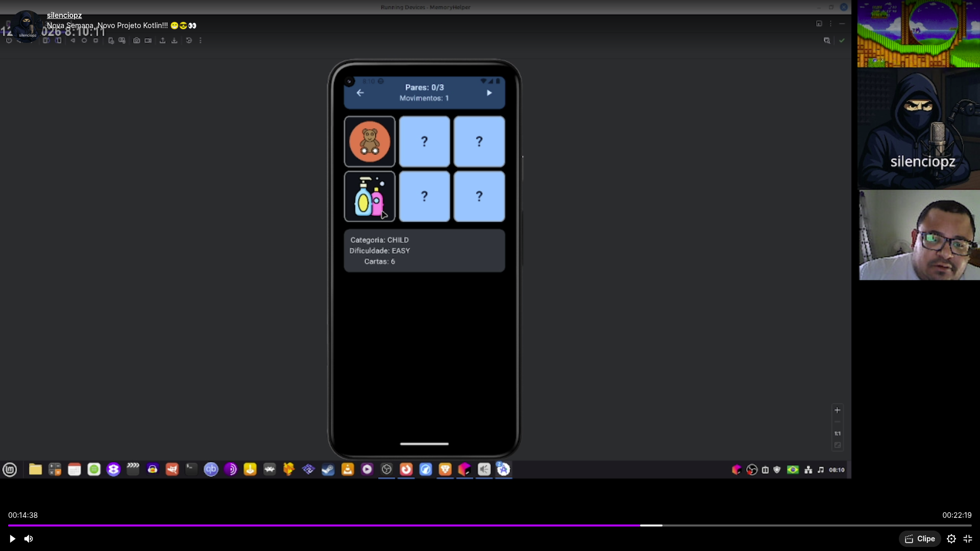Image resolution: width=980 pixels, height=551 pixels.
Task: Open the silenciopz channel link
Action: (x=64, y=15)
